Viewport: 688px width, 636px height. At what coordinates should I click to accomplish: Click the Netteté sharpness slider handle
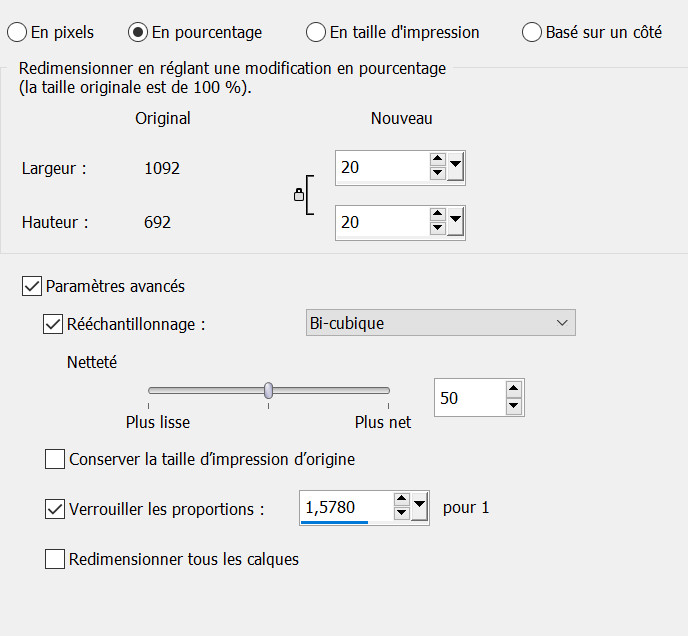tap(268, 390)
